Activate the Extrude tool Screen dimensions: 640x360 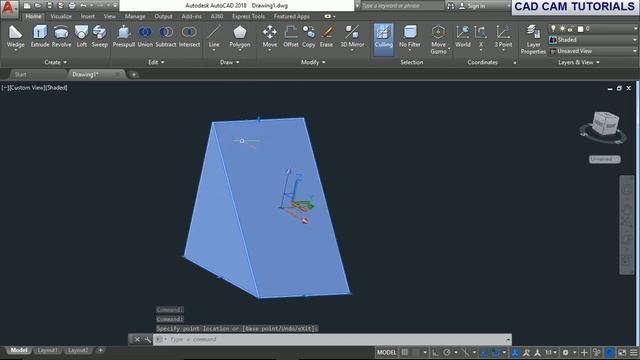40,37
